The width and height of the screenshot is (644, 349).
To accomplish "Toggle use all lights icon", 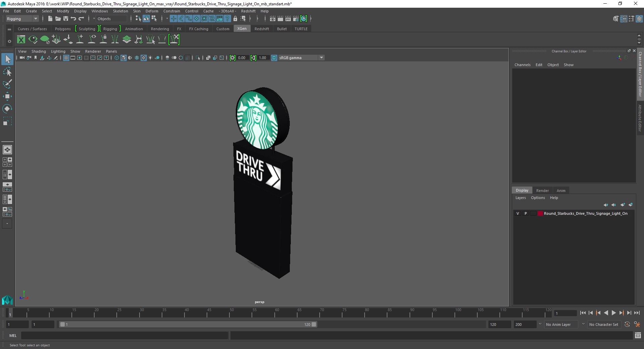I will coord(150,58).
